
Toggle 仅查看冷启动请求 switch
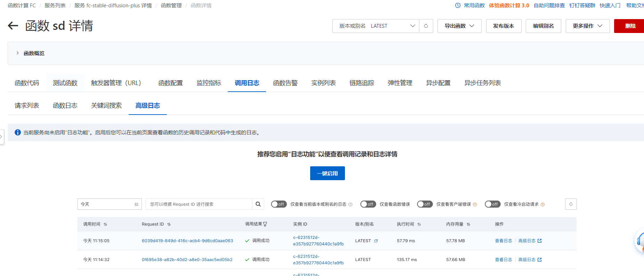493,204
